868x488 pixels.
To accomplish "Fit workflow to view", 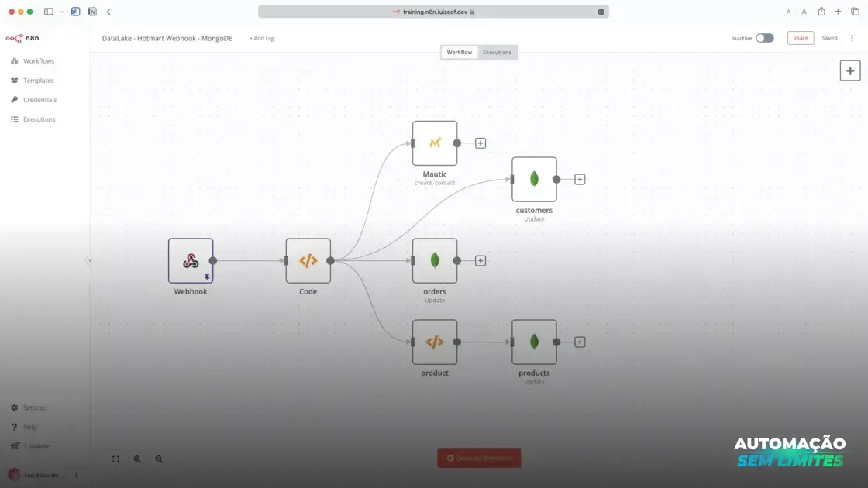I will pos(115,459).
